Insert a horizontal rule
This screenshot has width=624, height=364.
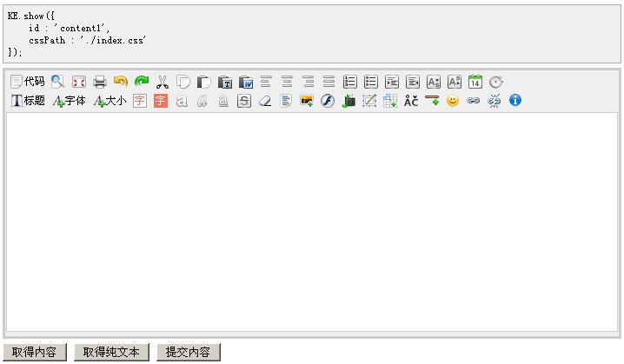click(x=432, y=100)
